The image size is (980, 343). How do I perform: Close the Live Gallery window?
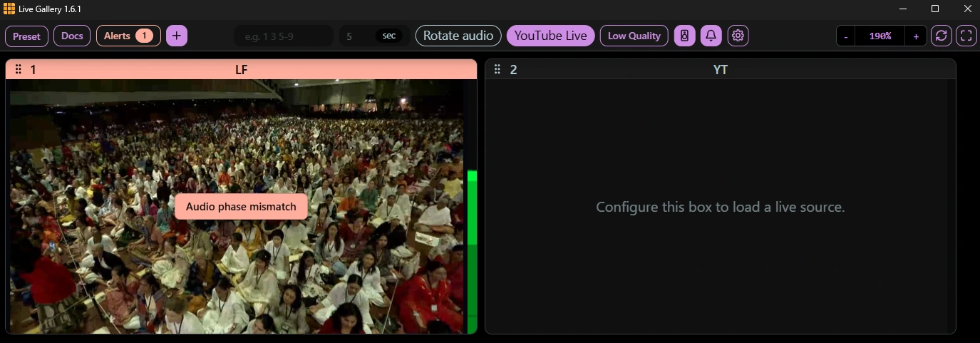967,9
